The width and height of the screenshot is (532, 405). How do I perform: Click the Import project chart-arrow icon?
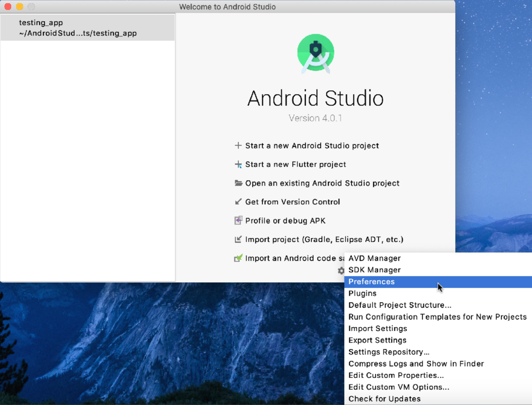238,239
